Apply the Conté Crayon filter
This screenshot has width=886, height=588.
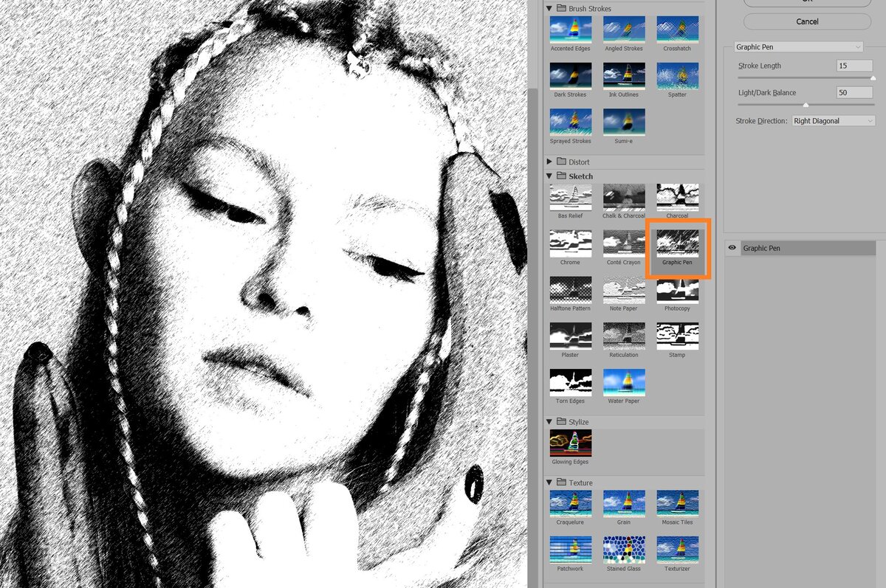pyautogui.click(x=624, y=243)
